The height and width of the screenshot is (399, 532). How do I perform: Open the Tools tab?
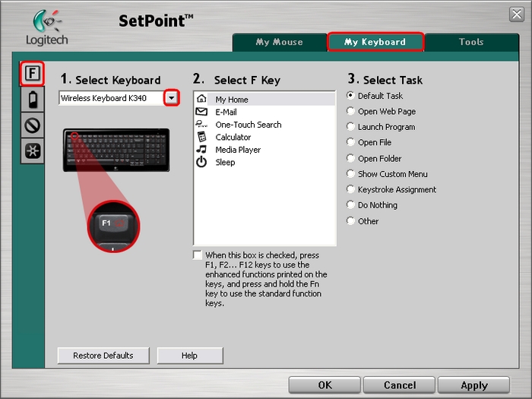471,42
